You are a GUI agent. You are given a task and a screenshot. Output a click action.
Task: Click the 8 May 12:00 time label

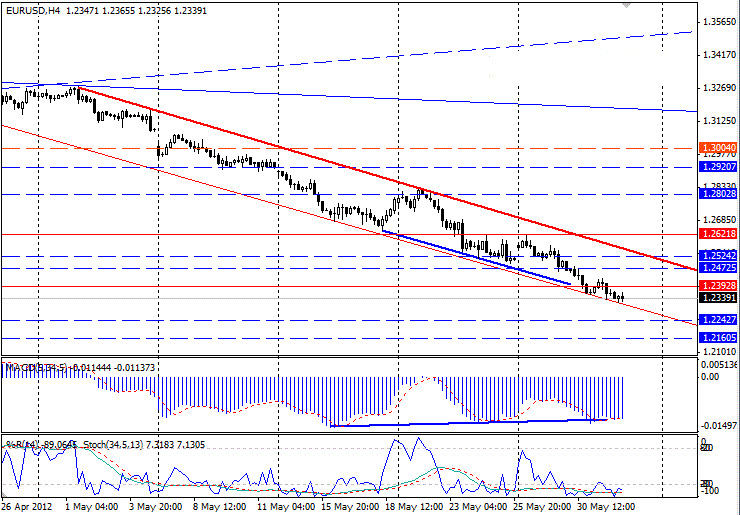tap(219, 507)
